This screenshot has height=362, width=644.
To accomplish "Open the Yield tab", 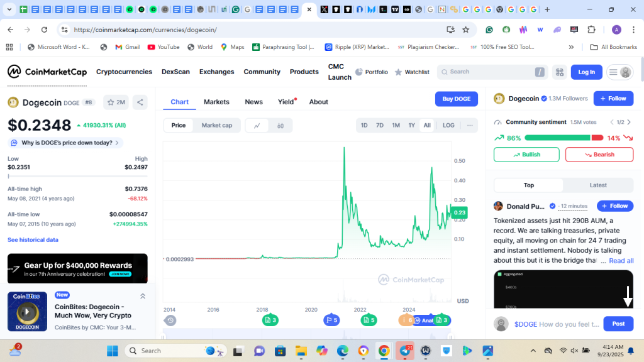I will pyautogui.click(x=286, y=102).
